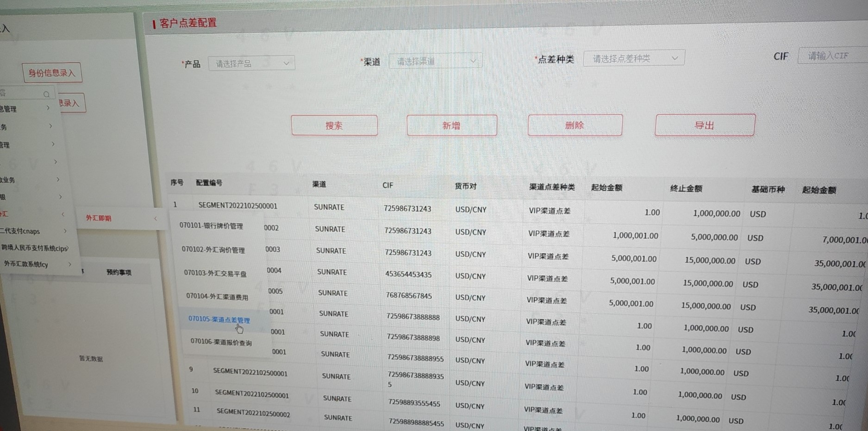Click the 货币对 column header
The width and height of the screenshot is (868, 431).
[x=465, y=186]
